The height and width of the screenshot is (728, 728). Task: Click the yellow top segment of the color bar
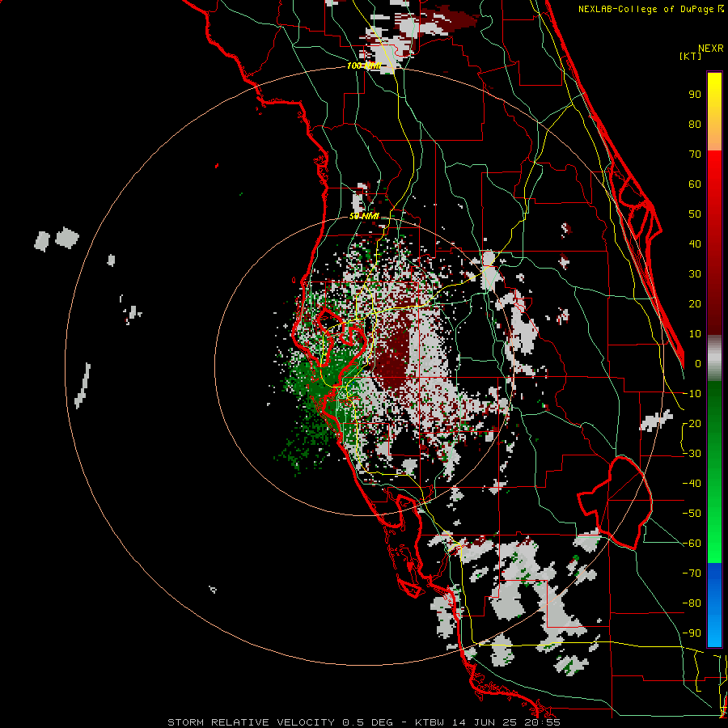(x=714, y=112)
